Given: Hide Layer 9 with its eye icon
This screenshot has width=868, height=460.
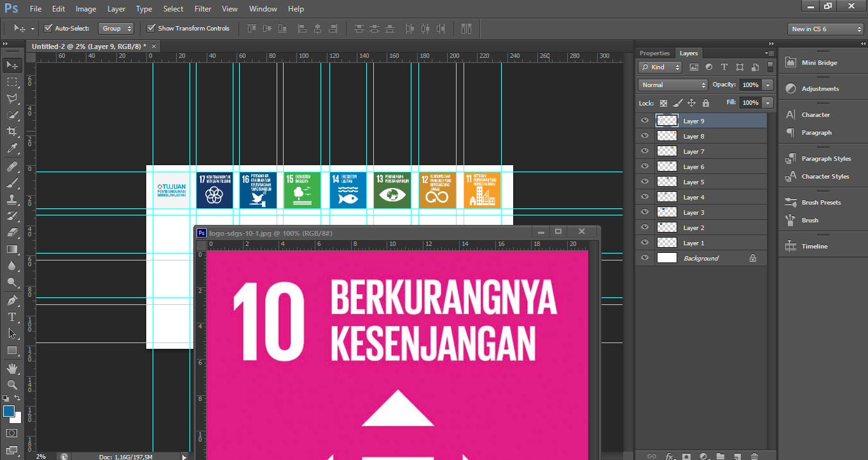Looking at the screenshot, I should 645,121.
